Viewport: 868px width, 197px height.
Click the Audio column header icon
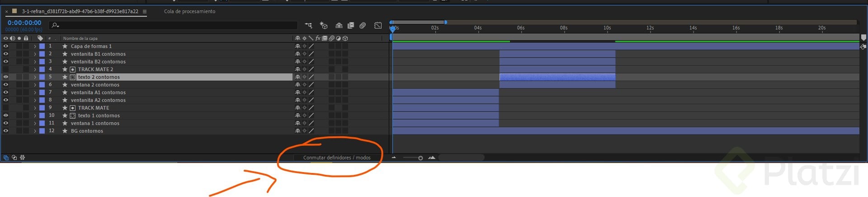[x=12, y=38]
